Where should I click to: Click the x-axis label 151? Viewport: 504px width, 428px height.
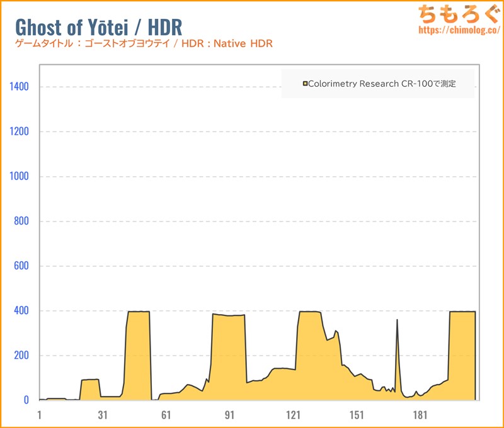tap(357, 415)
